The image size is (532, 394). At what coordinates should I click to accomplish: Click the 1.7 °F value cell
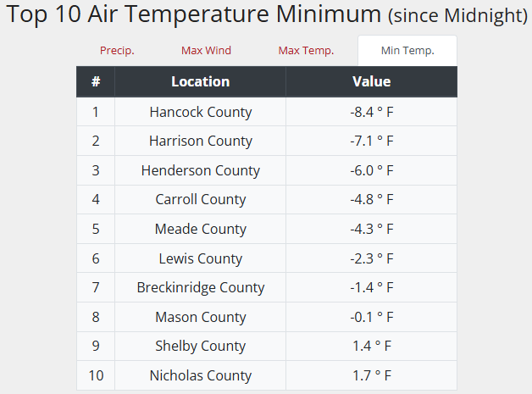point(371,375)
